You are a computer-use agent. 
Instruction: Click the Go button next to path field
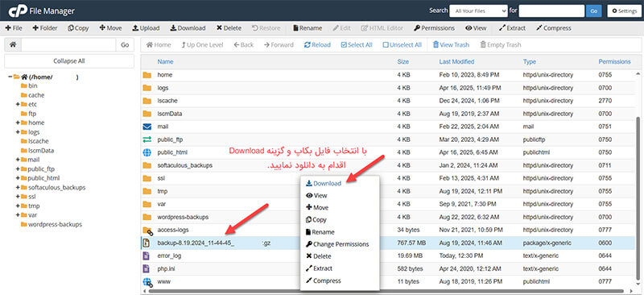[x=125, y=45]
